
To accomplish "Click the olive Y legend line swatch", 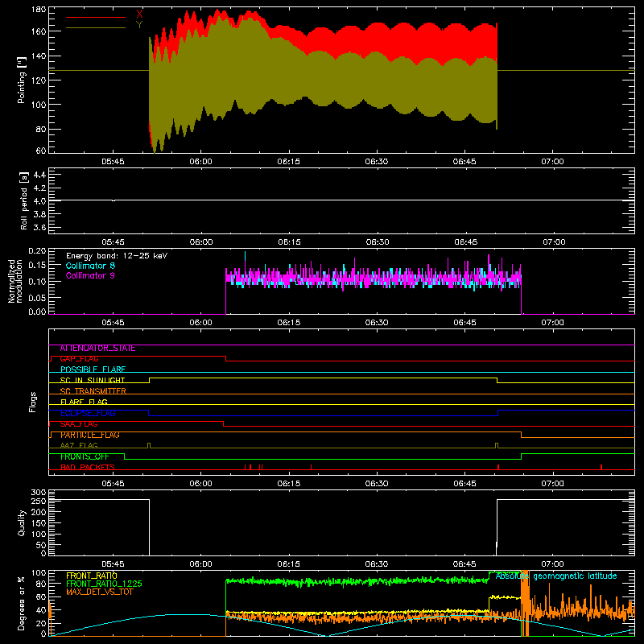I will (96, 28).
